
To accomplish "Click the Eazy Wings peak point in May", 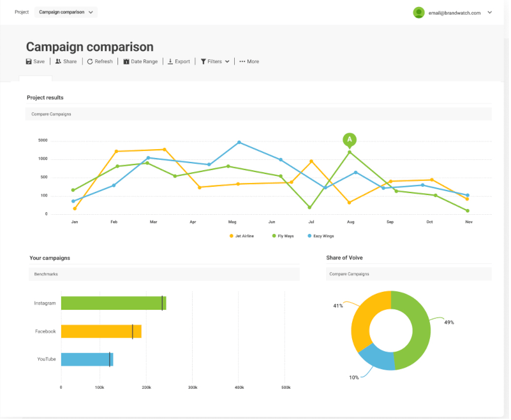I will tap(239, 142).
